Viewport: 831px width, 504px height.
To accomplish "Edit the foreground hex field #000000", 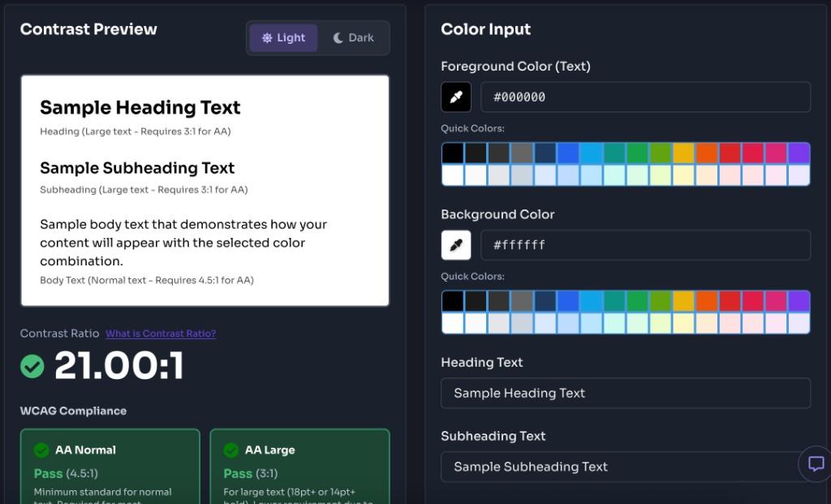I will pyautogui.click(x=645, y=97).
